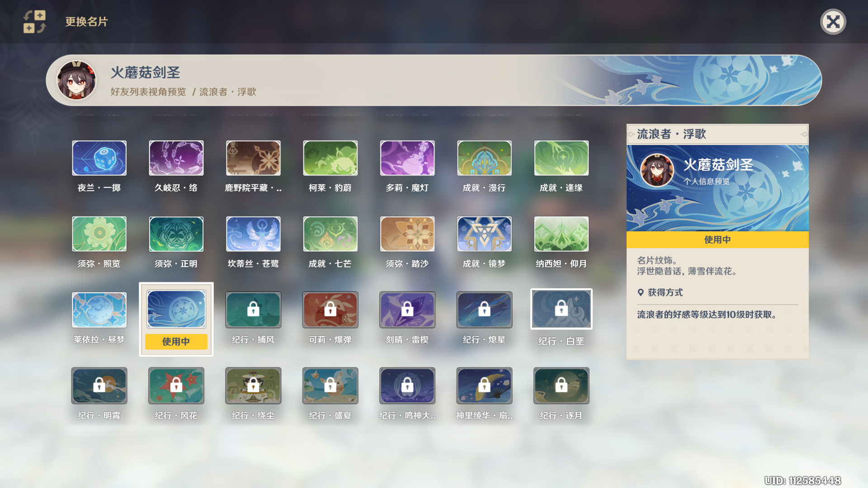Viewport: 868px width, 488px height.
Task: Click the in-use 流浪者 namecard thumbnail
Action: pyautogui.click(x=176, y=309)
